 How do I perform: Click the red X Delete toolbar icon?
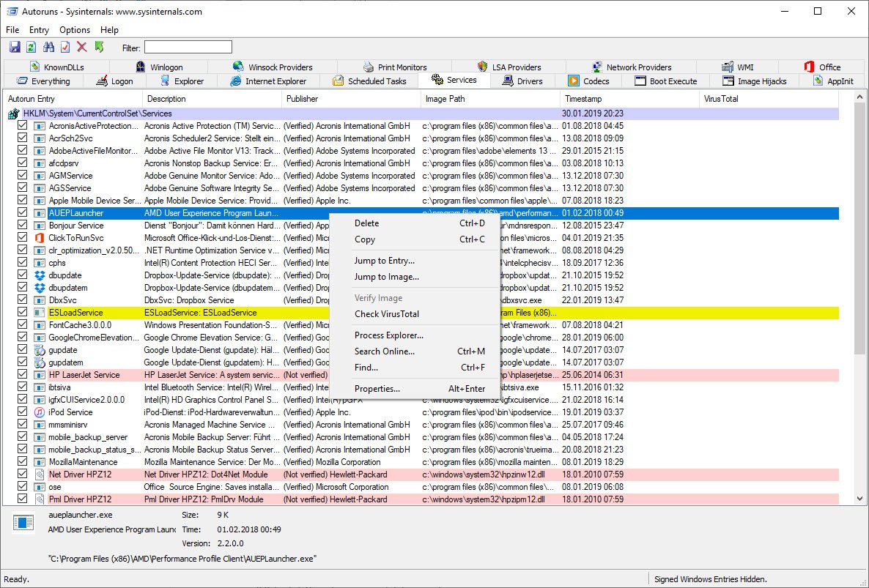pyautogui.click(x=82, y=48)
